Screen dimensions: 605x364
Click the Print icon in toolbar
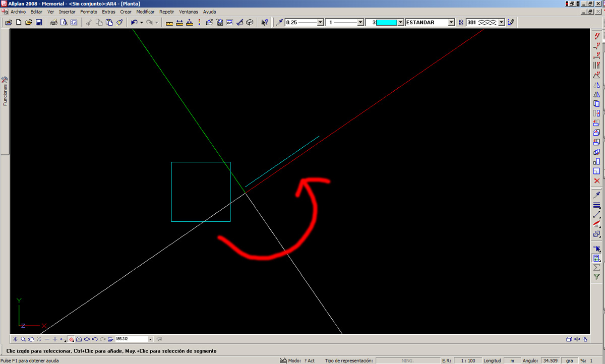click(53, 23)
